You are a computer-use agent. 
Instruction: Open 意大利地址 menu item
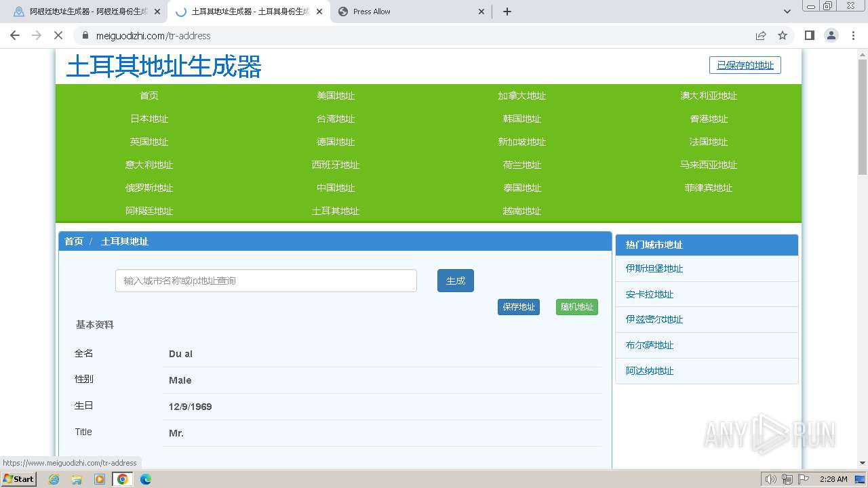(x=149, y=165)
